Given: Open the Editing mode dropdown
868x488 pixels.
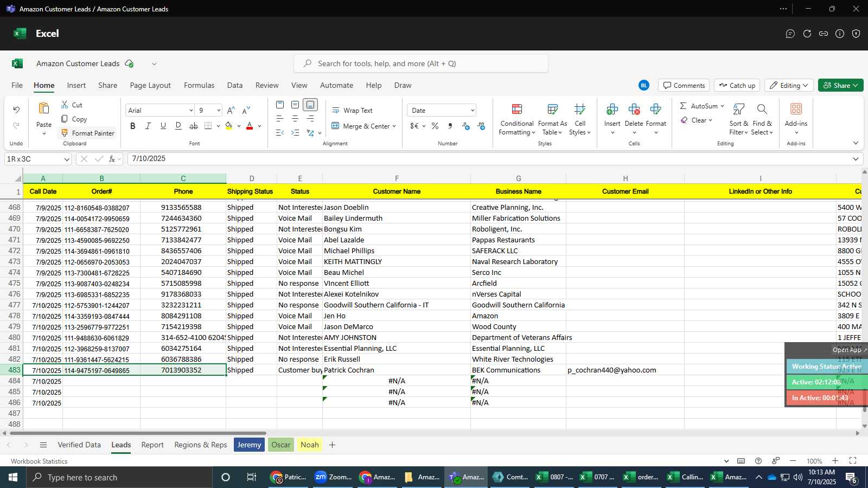Looking at the screenshot, I should point(789,85).
